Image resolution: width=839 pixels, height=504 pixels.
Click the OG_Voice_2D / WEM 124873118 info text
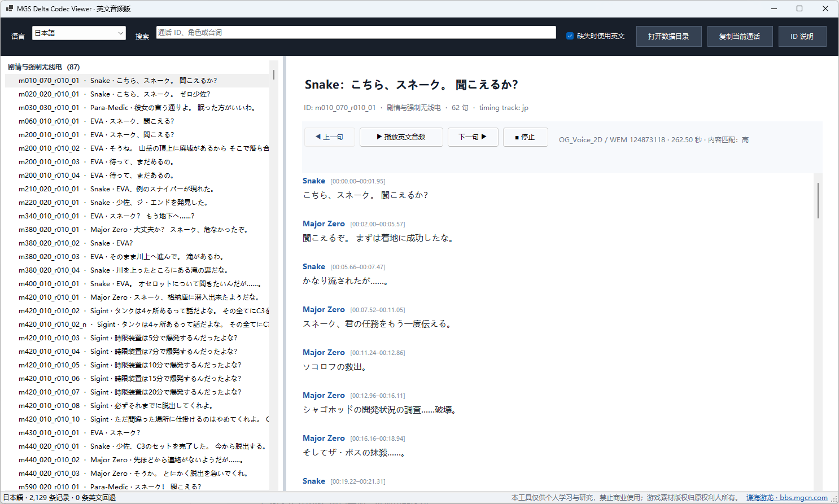pyautogui.click(x=654, y=140)
